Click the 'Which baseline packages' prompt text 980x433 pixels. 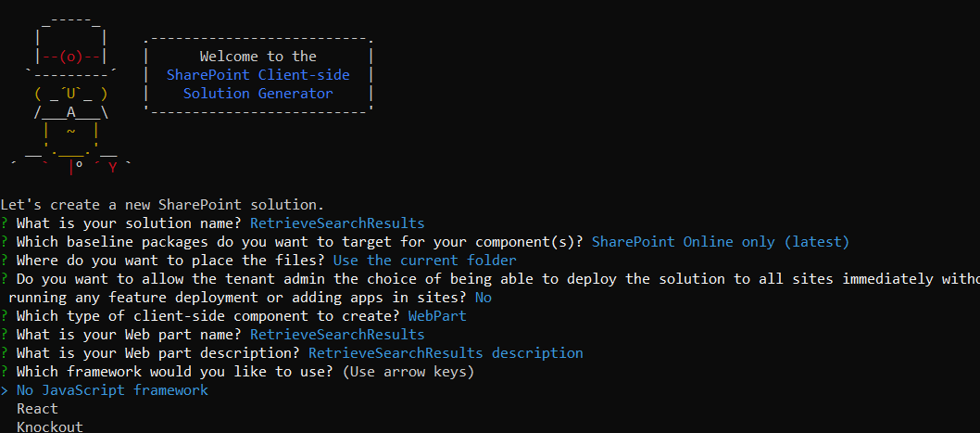[x=300, y=241]
